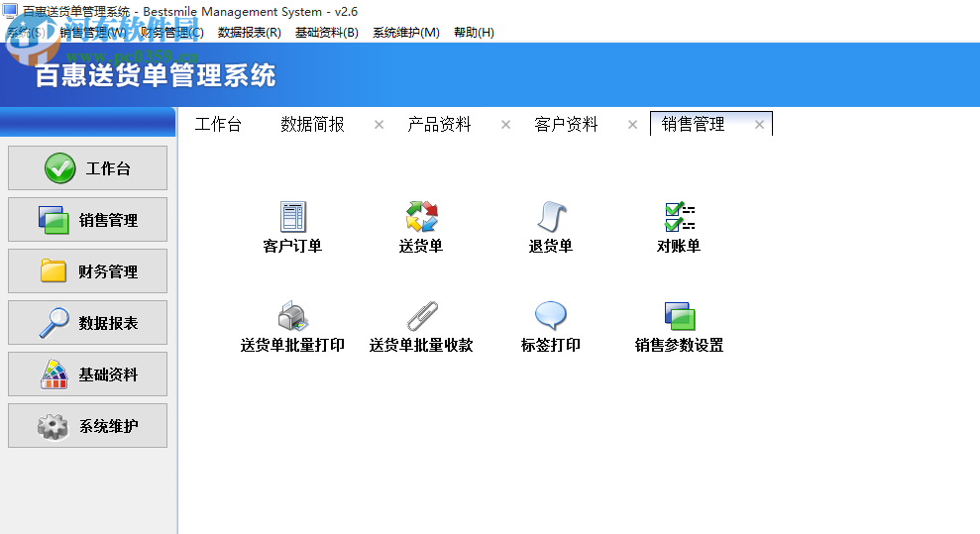Switch to the 工作台 tab

(218, 124)
